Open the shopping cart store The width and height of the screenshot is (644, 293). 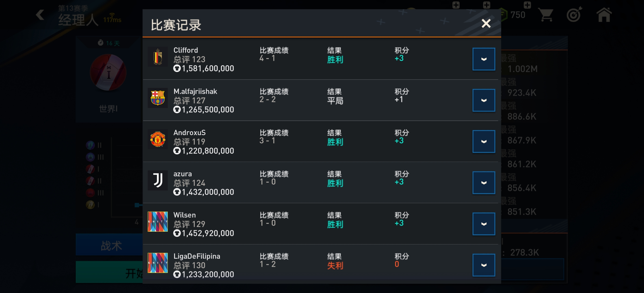[546, 15]
